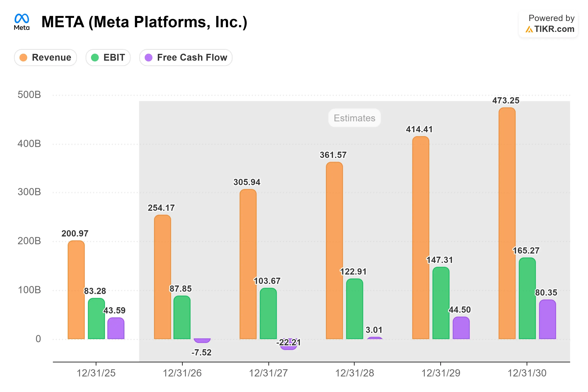Click the green EBIT legend dot

pos(95,58)
